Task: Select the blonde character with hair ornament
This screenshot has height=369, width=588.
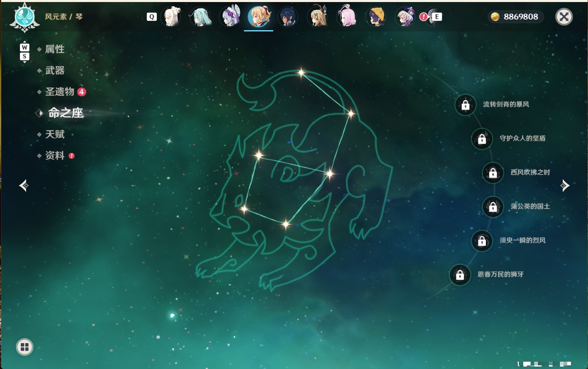Action: coord(317,17)
